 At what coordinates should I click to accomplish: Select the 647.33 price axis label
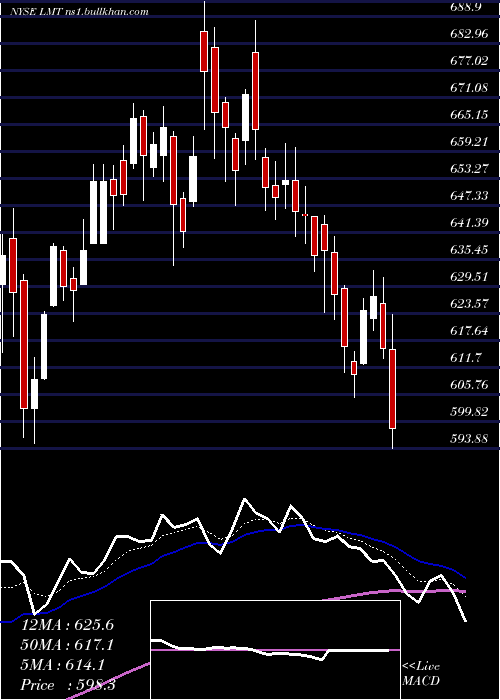[470, 196]
